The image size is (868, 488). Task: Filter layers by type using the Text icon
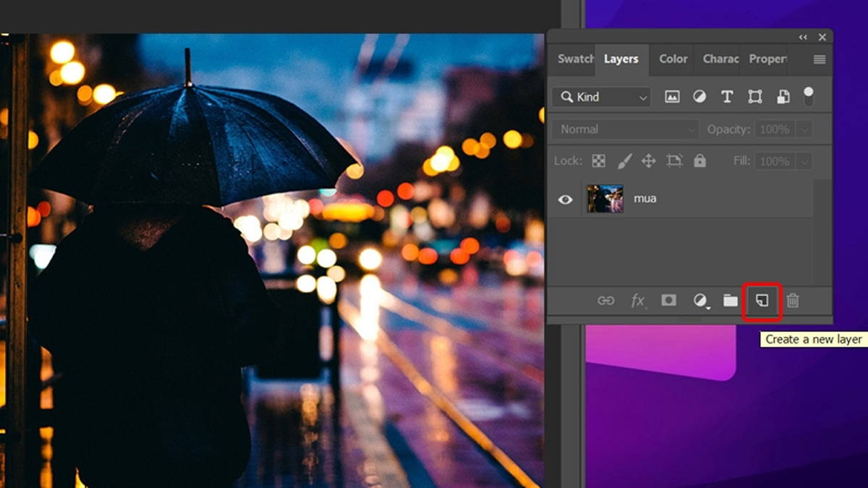(727, 96)
